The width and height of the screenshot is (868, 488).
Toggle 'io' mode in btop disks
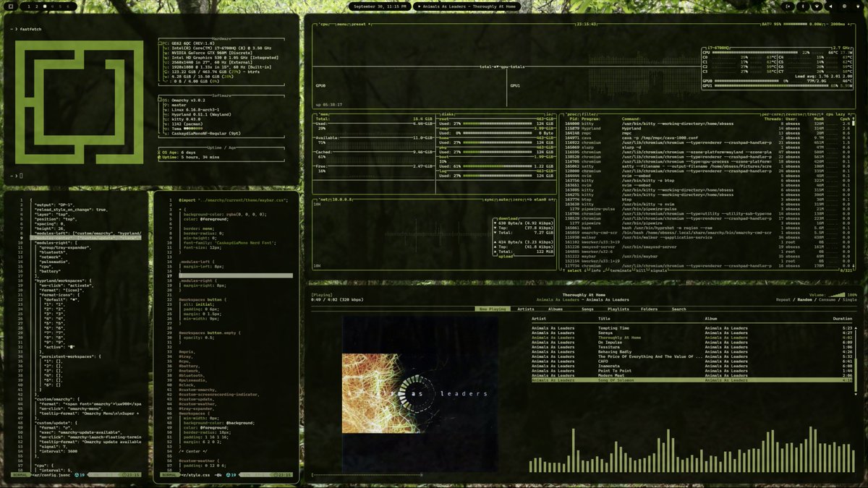point(549,114)
